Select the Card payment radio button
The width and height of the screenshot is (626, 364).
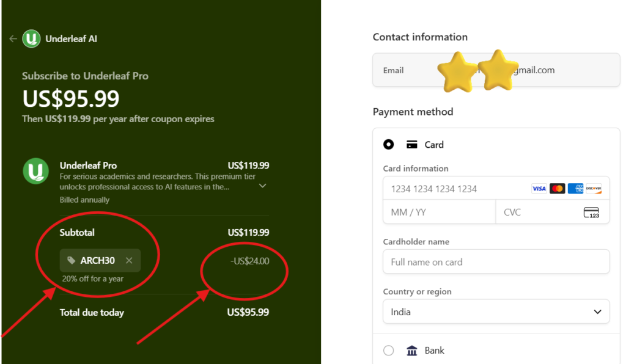pos(388,145)
